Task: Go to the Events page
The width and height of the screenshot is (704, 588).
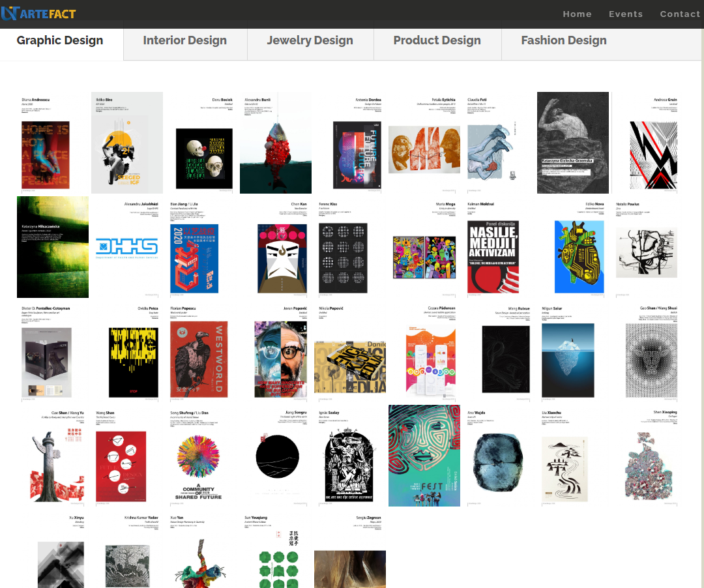Action: [625, 14]
